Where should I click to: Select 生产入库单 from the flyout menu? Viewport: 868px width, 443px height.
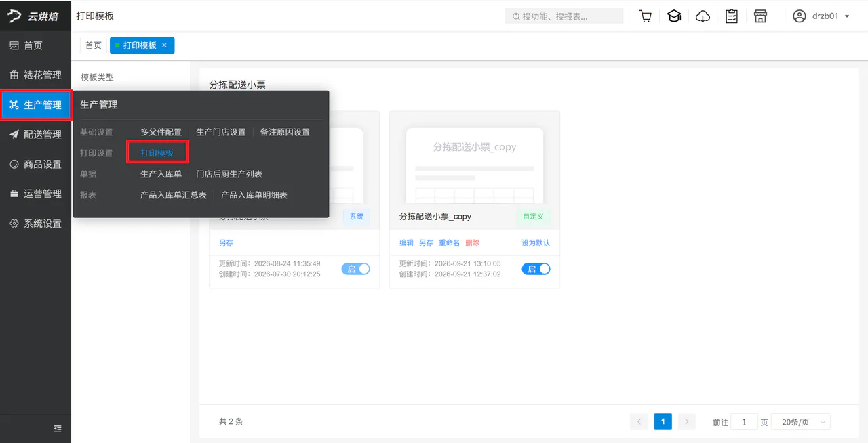[x=161, y=174]
